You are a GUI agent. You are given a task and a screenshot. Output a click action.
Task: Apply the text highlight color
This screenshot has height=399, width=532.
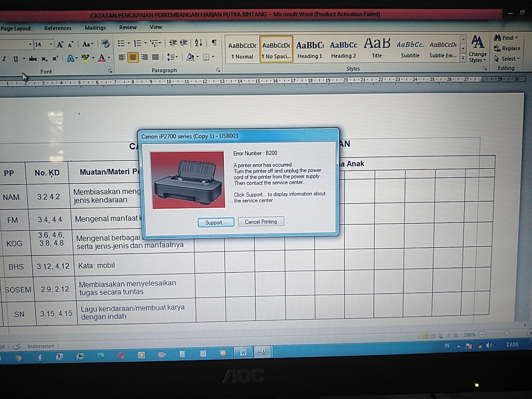click(x=85, y=58)
